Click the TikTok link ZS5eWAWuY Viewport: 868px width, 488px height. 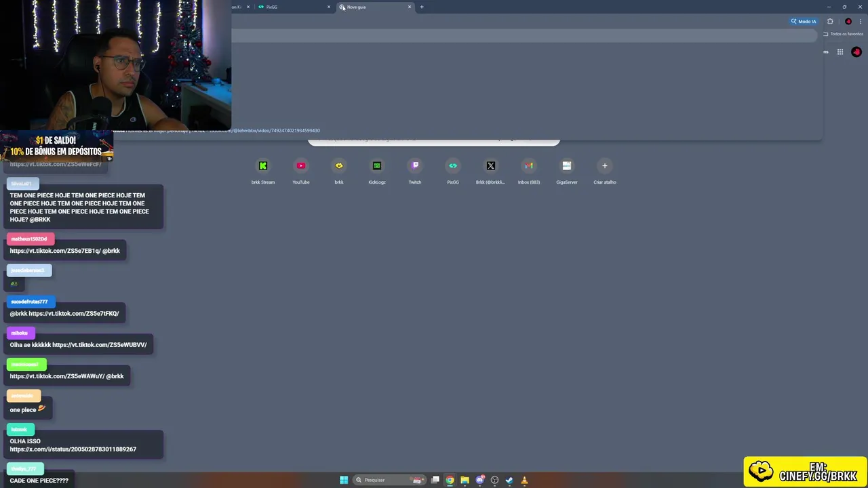point(57,376)
